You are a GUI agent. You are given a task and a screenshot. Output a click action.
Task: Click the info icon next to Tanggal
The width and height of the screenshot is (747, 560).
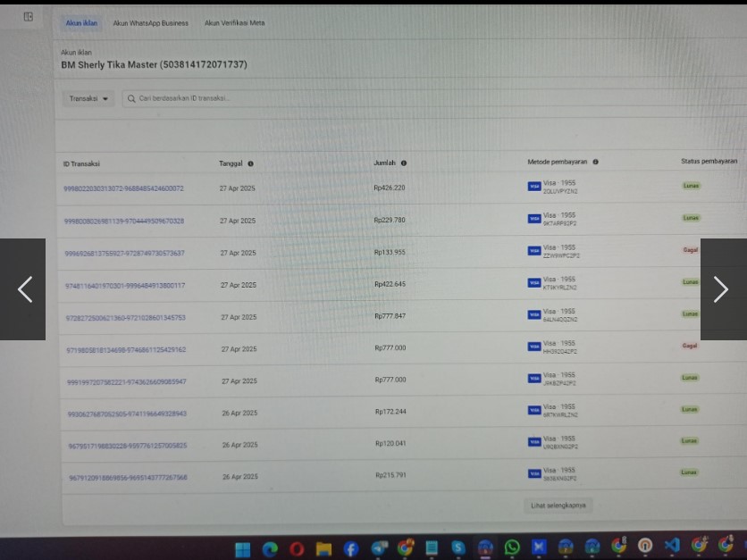coord(250,163)
